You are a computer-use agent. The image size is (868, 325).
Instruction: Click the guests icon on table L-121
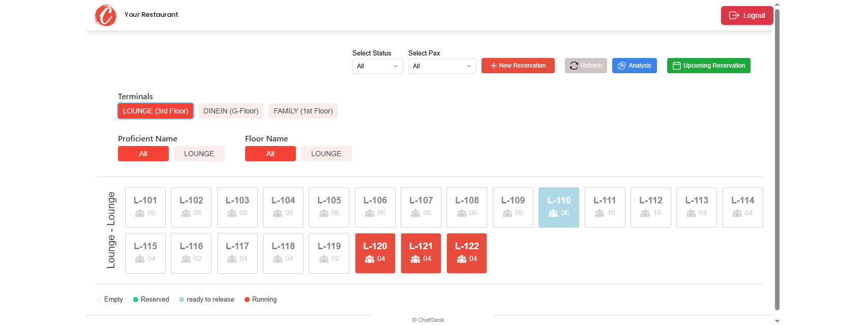tap(415, 259)
